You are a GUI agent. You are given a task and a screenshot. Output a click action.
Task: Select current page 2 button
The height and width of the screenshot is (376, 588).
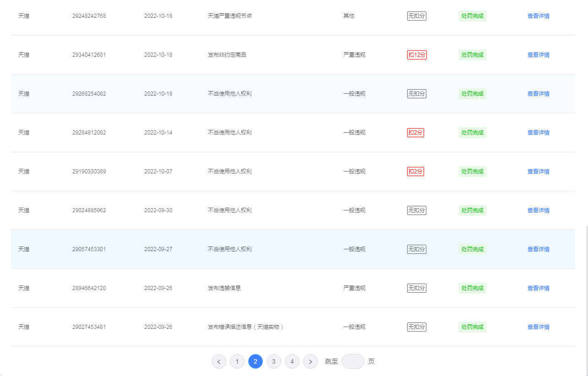coord(256,361)
